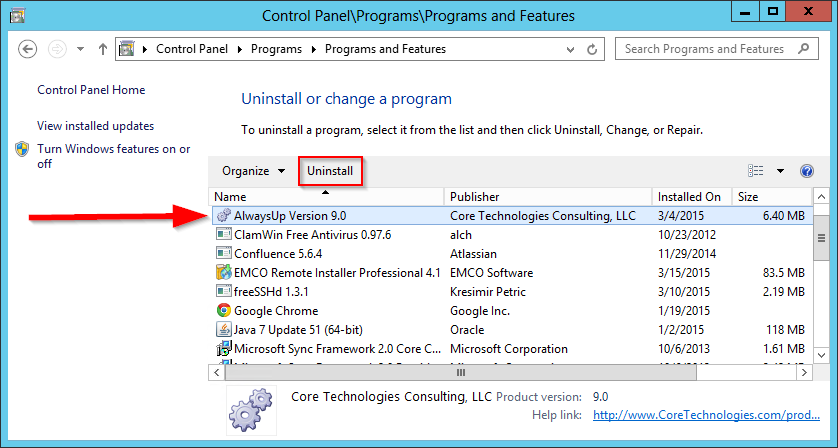Click the search magnifier icon
Image resolution: width=838 pixels, height=448 pixels.
point(803,49)
